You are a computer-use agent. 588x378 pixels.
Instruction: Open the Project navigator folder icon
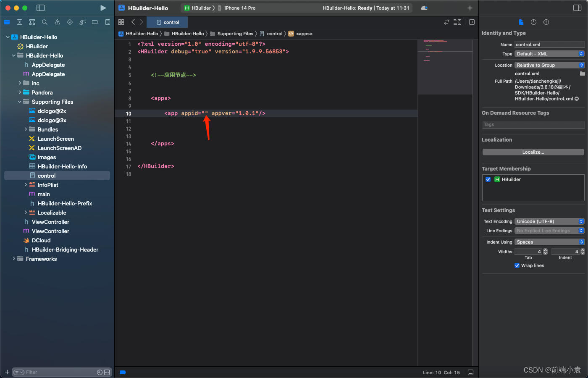tap(7, 22)
